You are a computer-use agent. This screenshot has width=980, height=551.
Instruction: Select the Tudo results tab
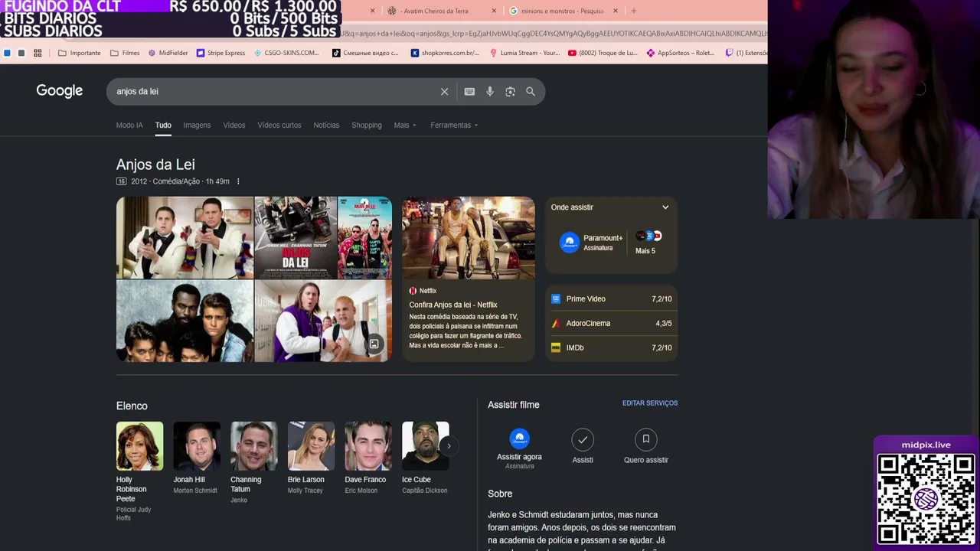(163, 125)
